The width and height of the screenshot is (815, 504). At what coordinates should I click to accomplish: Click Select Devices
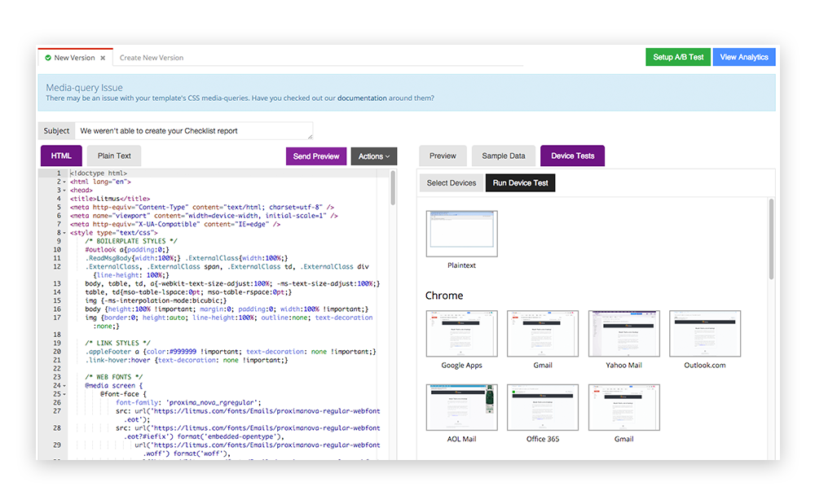(x=452, y=182)
